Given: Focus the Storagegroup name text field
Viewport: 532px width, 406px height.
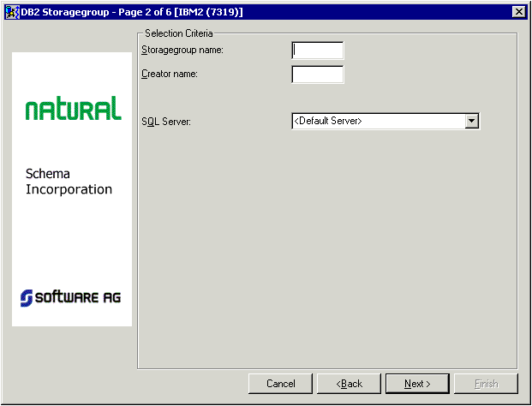Looking at the screenshot, I should (317, 51).
